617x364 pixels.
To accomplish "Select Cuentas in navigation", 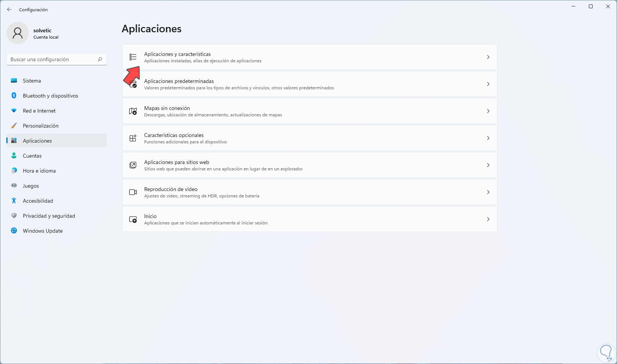I will tap(57, 156).
